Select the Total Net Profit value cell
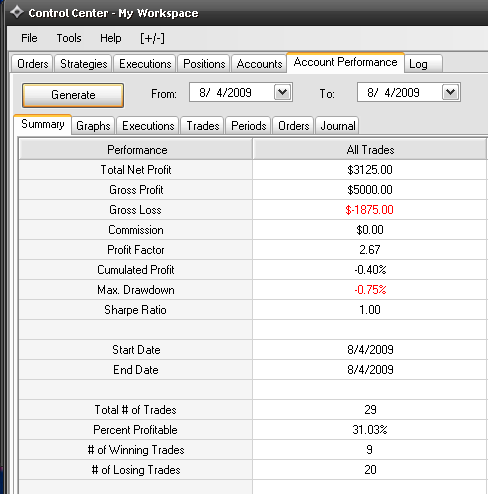Image resolution: width=488 pixels, height=494 pixels. click(x=370, y=170)
